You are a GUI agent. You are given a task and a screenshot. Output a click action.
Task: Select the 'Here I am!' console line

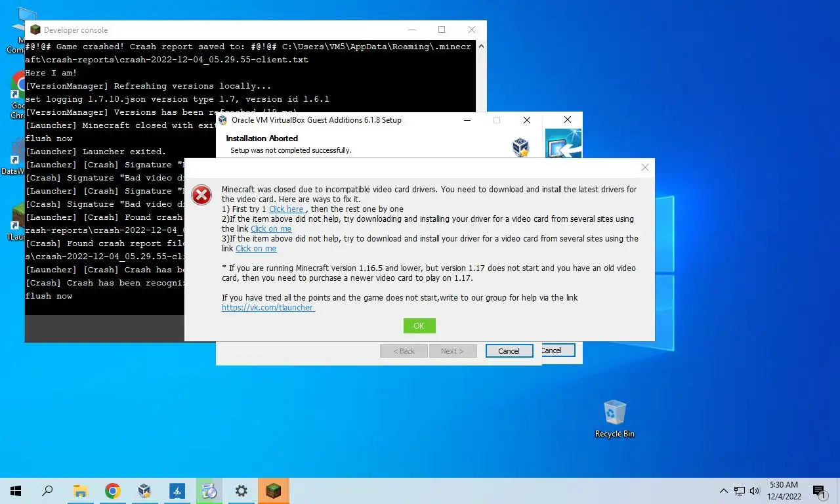(51, 73)
